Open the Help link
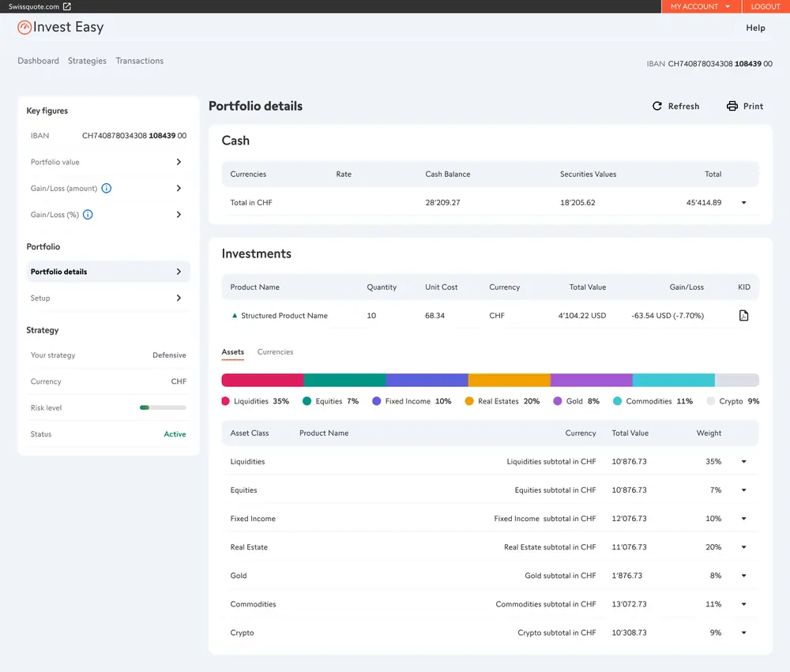Viewport: 790px width, 672px height. pos(755,28)
